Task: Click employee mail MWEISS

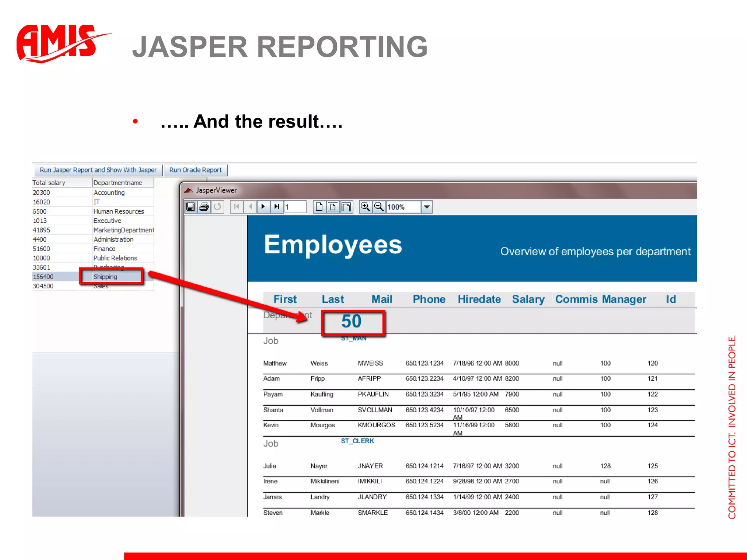Action: pos(370,363)
